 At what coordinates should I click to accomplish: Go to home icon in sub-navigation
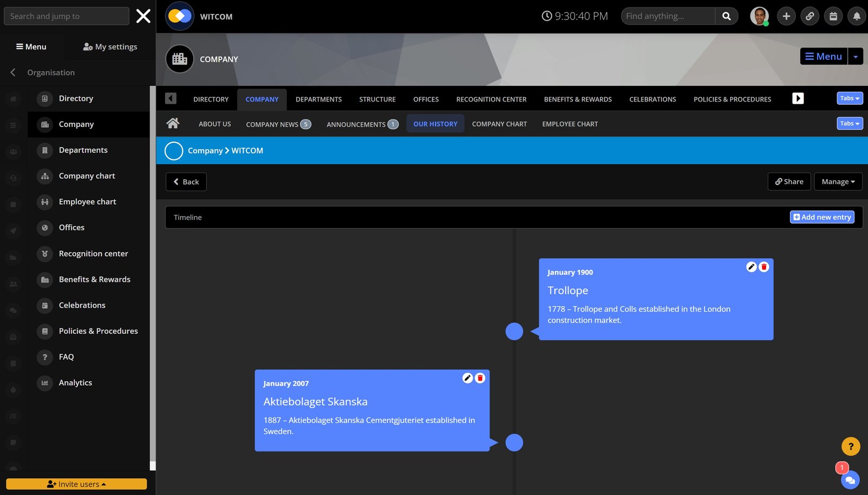[173, 124]
